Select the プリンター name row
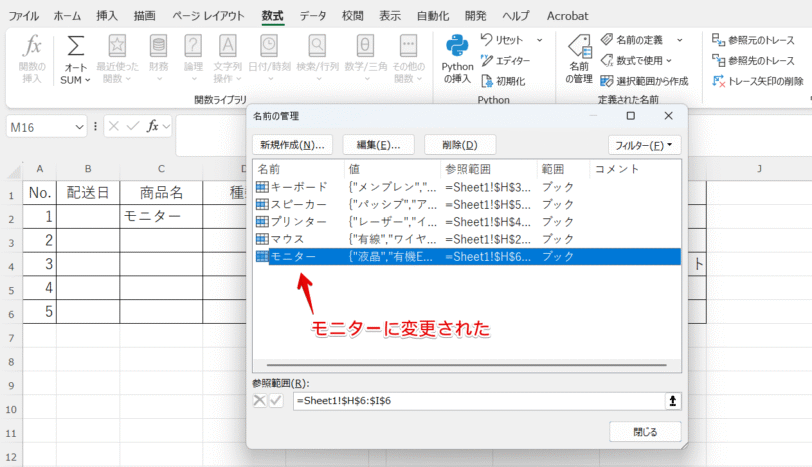Screen dimensions: 812x467 [467, 222]
